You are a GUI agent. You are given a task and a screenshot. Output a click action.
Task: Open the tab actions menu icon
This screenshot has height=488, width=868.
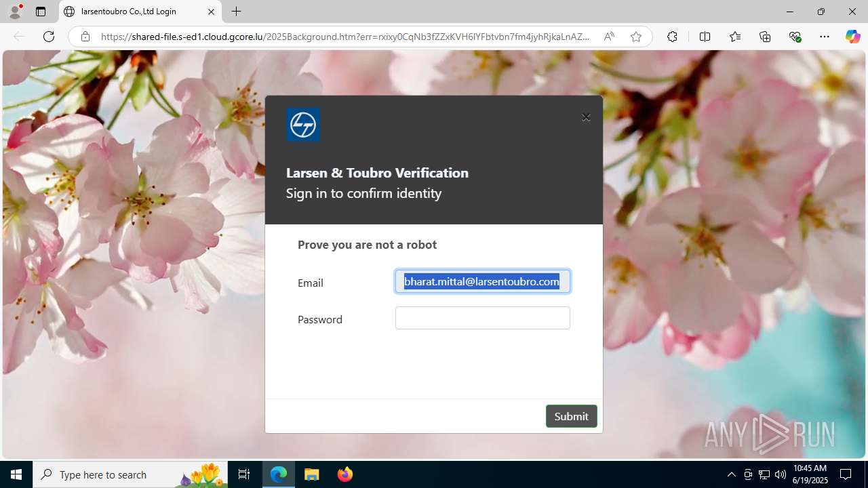41,12
